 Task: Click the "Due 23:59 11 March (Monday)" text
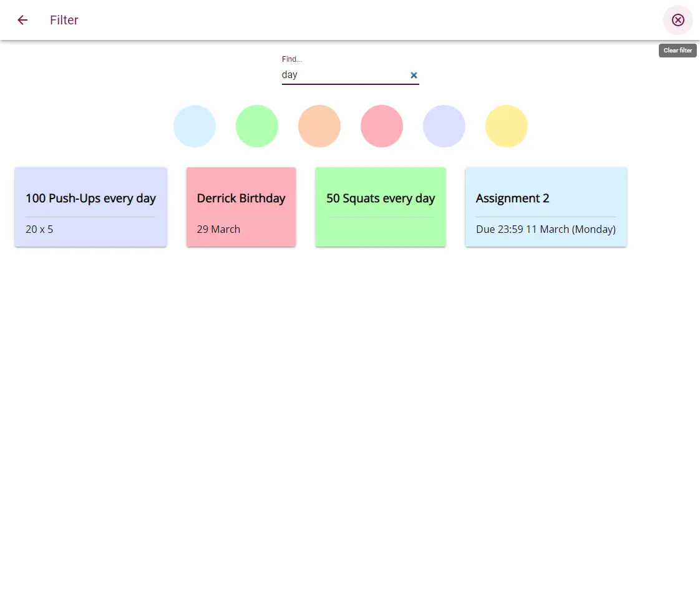[545, 229]
